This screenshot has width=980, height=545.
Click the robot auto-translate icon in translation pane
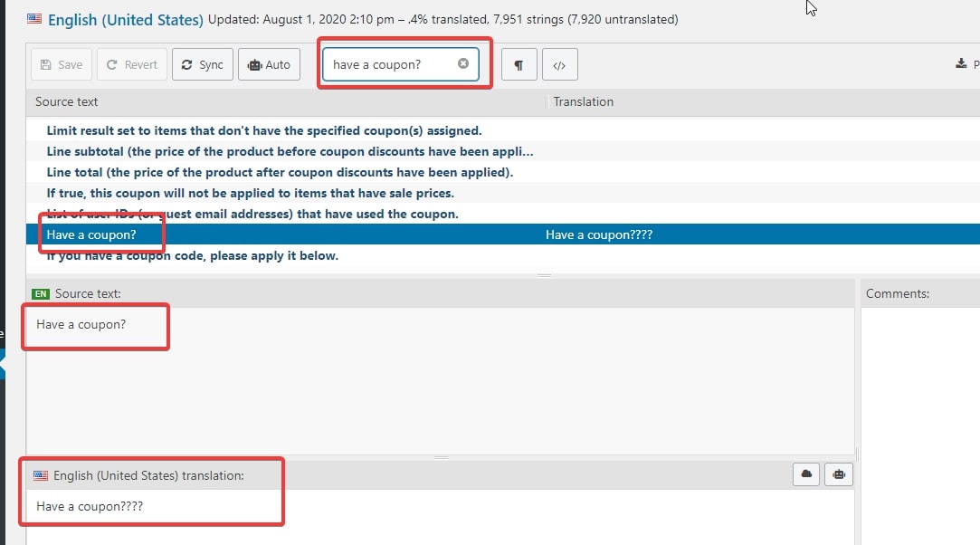(x=839, y=474)
